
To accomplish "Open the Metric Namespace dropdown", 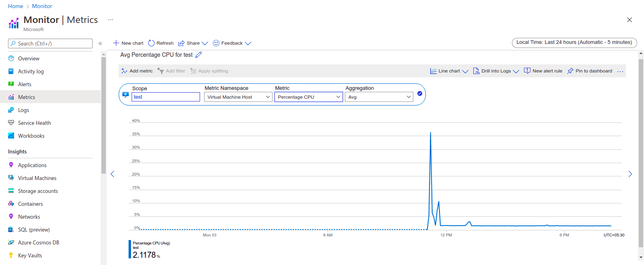I will pyautogui.click(x=238, y=97).
